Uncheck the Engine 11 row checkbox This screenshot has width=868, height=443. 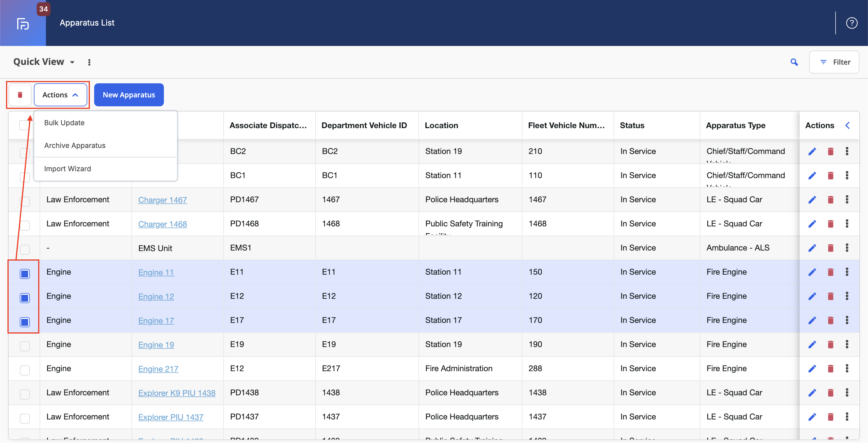(25, 274)
